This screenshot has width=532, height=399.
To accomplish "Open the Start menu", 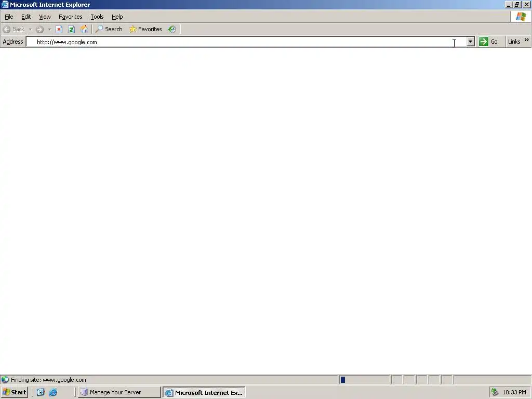I will click(14, 392).
